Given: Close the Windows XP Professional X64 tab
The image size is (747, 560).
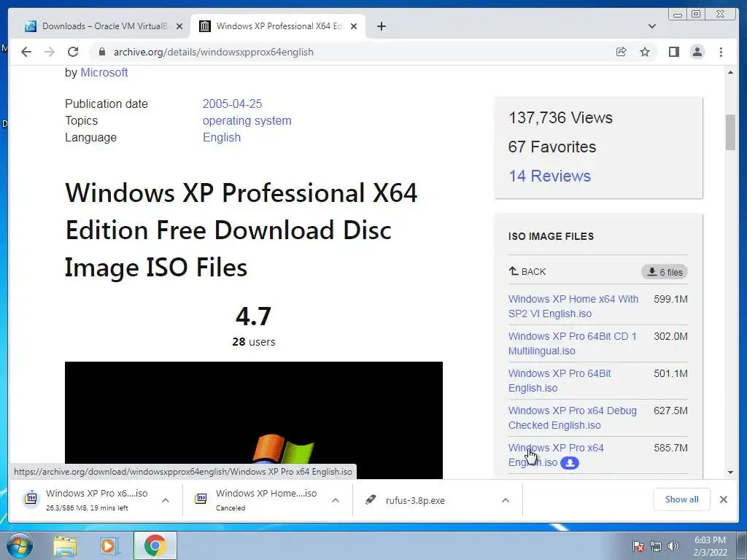Looking at the screenshot, I should click(x=354, y=26).
